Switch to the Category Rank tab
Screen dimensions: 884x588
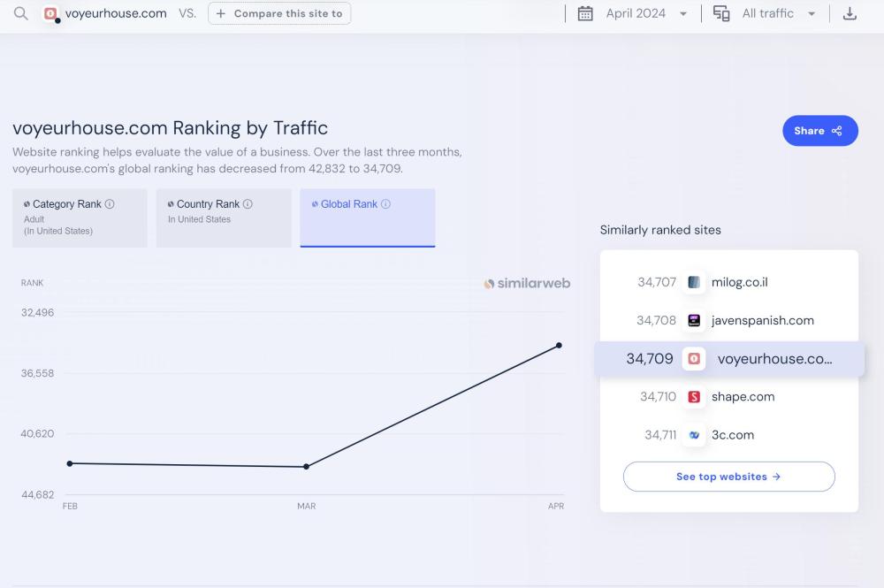point(80,218)
